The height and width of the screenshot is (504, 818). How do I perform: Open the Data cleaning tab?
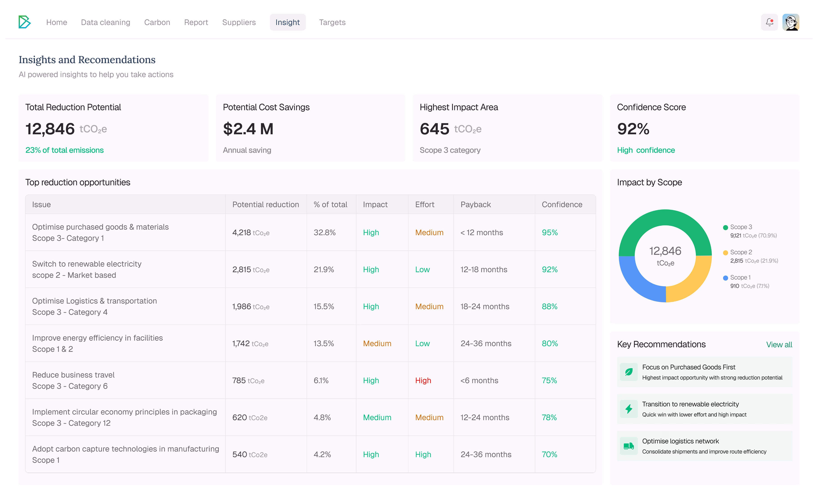click(105, 22)
